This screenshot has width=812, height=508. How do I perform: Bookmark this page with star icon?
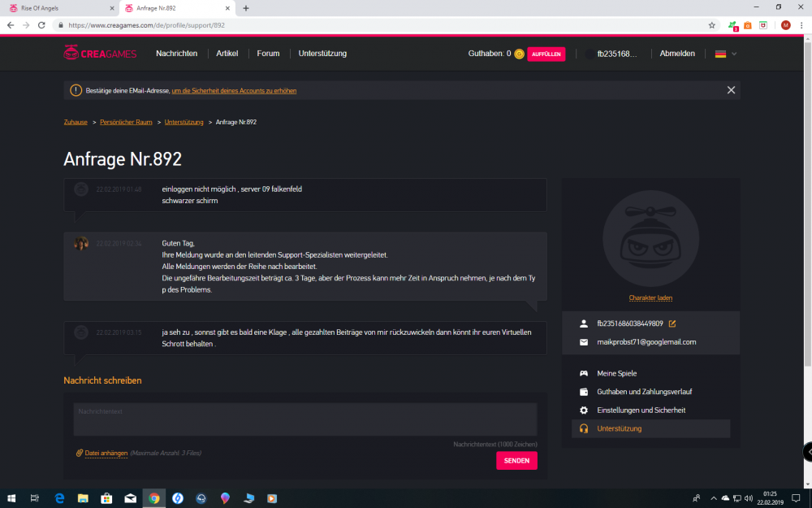[711, 25]
